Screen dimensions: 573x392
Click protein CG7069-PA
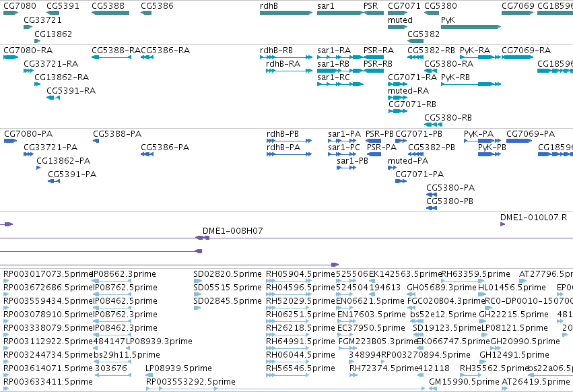tap(531, 134)
